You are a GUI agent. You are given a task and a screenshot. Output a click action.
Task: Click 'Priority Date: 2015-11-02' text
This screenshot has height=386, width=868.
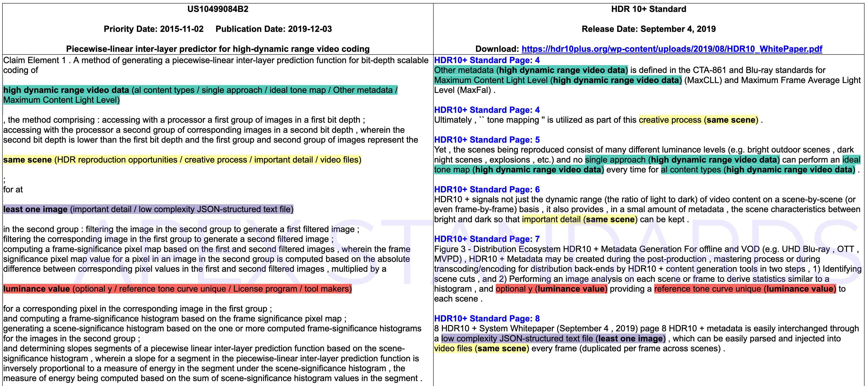[154, 29]
